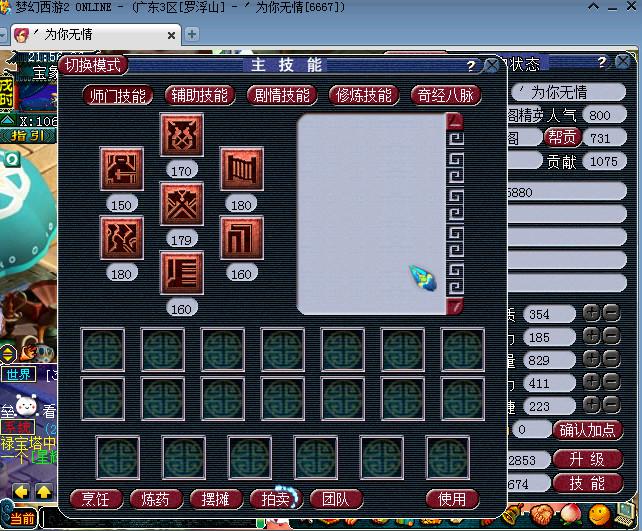Image resolution: width=642 pixels, height=531 pixels.
Task: Open a new account tab with plus
Action: click(x=192, y=34)
